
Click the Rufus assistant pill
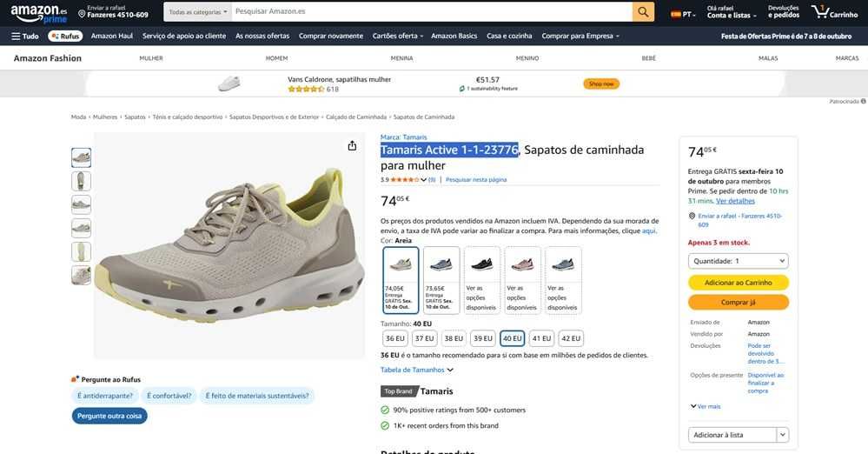coord(65,36)
